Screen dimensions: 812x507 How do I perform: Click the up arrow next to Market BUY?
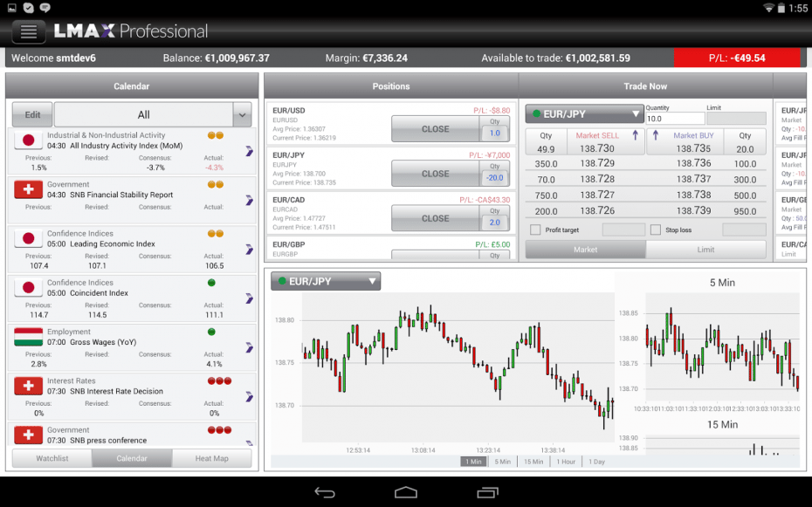coord(656,136)
